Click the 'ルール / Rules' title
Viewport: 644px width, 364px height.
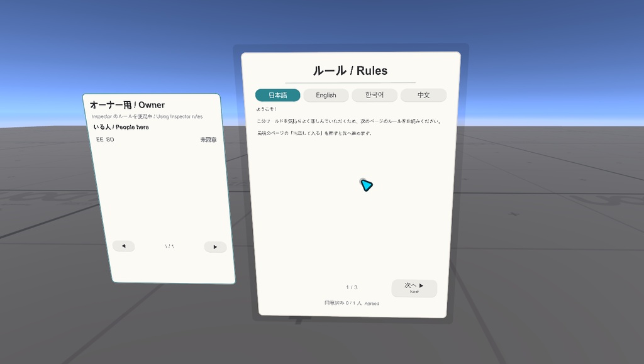[350, 70]
